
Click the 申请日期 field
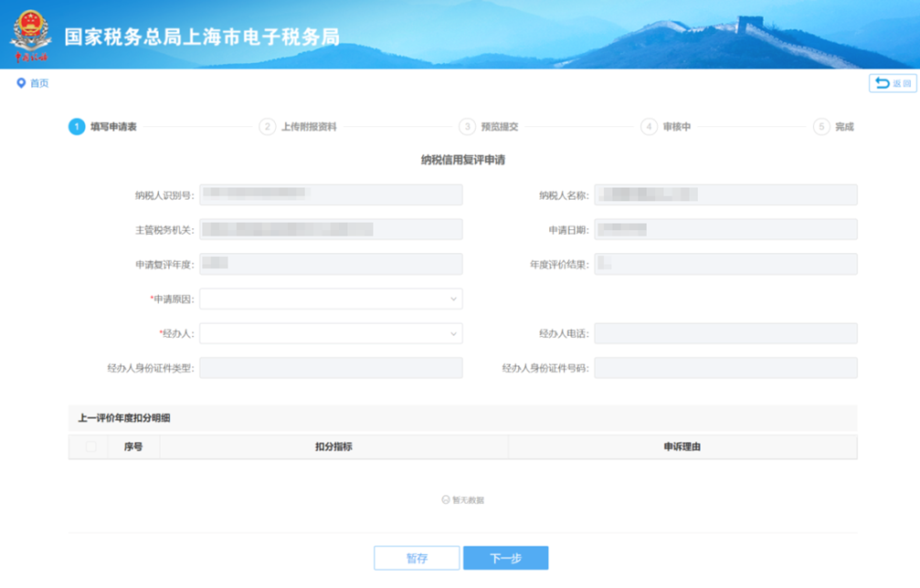725,229
